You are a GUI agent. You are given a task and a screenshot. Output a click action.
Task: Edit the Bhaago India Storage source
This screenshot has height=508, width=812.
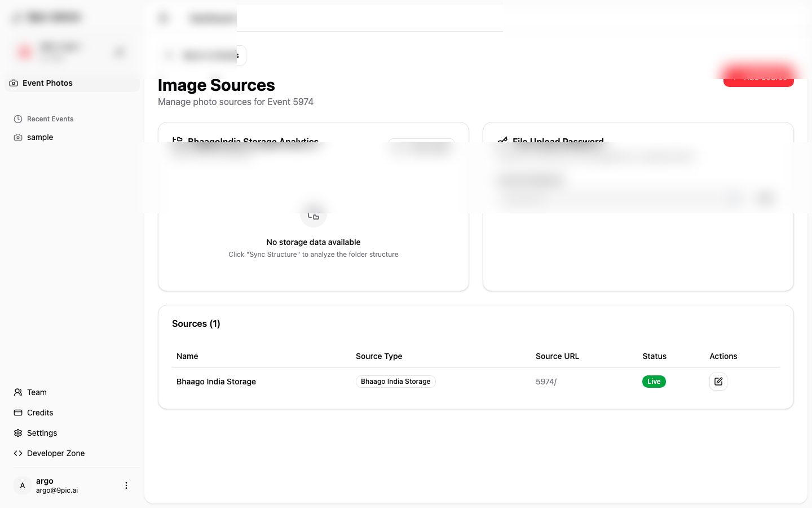[718, 382]
